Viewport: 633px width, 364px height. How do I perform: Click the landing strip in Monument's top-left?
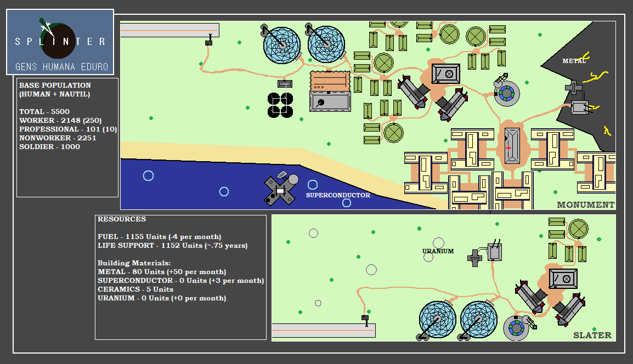pyautogui.click(x=170, y=30)
